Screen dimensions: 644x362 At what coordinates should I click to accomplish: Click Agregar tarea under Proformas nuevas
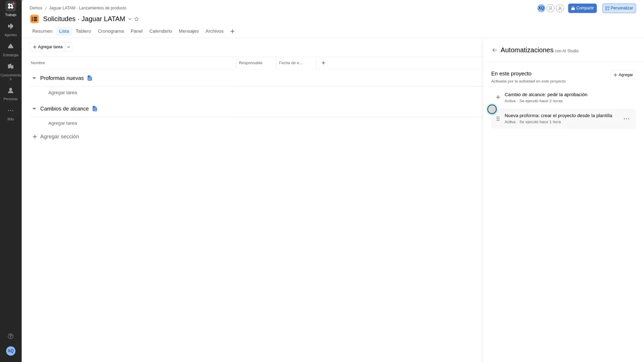tap(62, 93)
